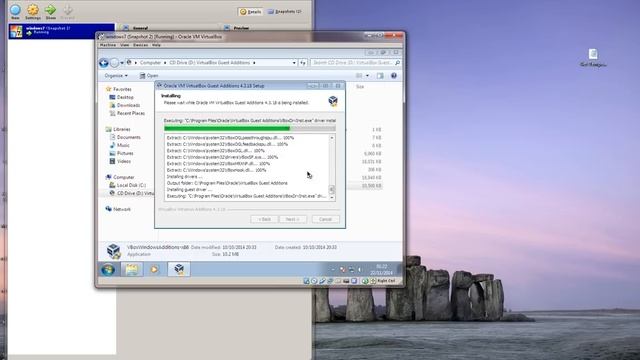Screen dimensions: 640x360
Task: Click the guest taskbar clock
Action: 381,269
